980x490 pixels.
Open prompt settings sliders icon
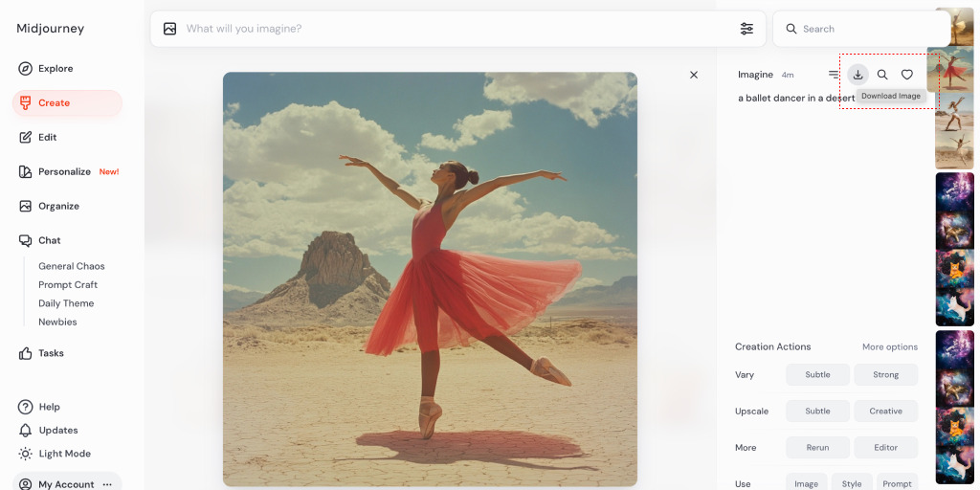pyautogui.click(x=746, y=29)
